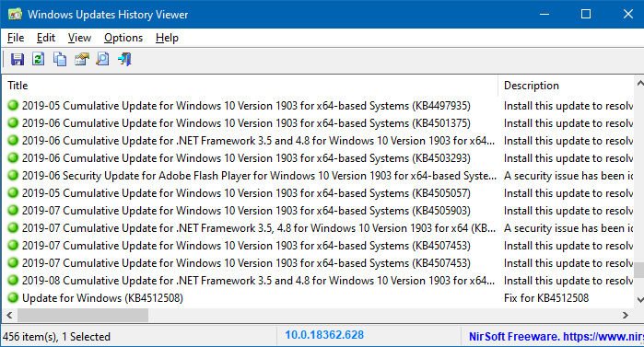Maximize the Windows Updates History Viewer window
644x347 pixels.
[x=586, y=14]
